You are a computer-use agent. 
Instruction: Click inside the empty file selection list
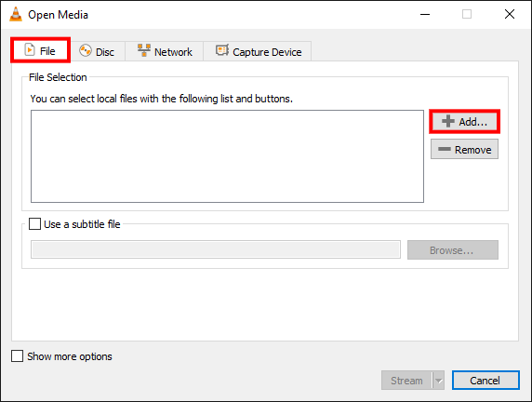click(x=227, y=156)
